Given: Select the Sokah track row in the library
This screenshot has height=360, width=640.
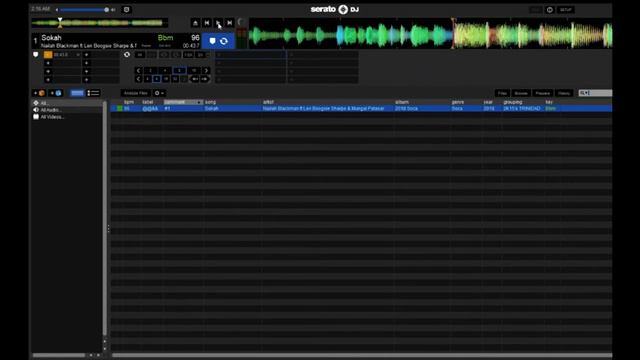Looking at the screenshot, I should pyautogui.click(x=361, y=109).
